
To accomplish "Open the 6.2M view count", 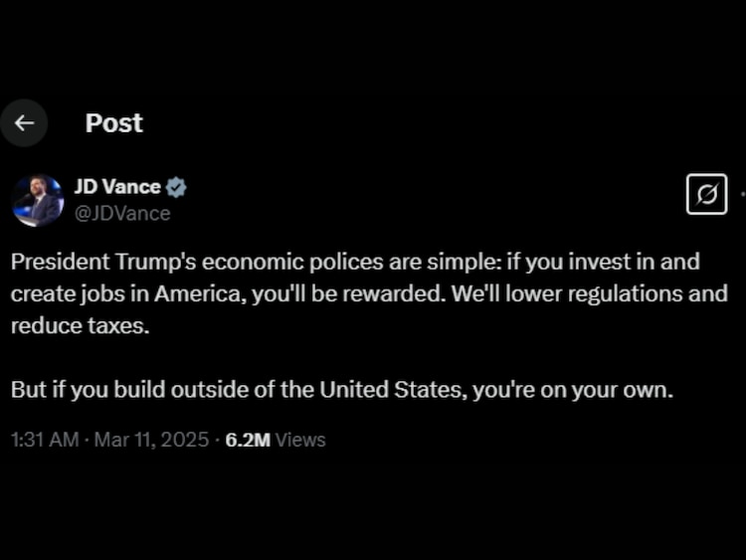I will click(x=248, y=439).
